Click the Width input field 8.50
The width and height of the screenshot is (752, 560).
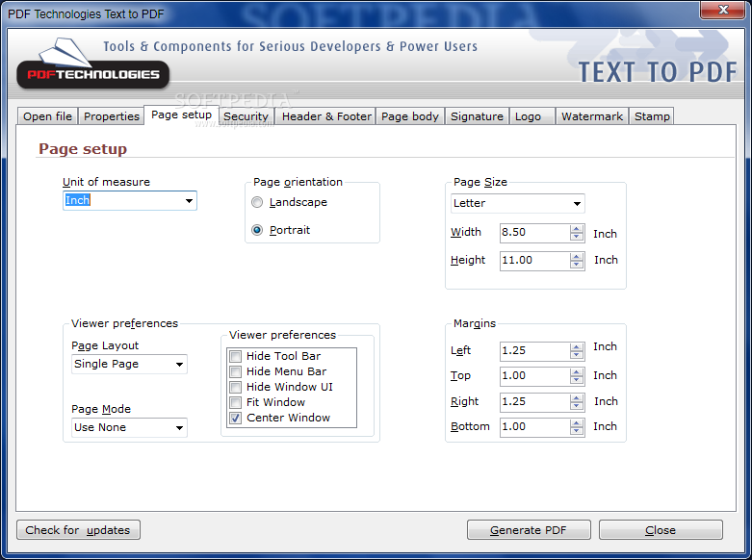[x=534, y=233]
